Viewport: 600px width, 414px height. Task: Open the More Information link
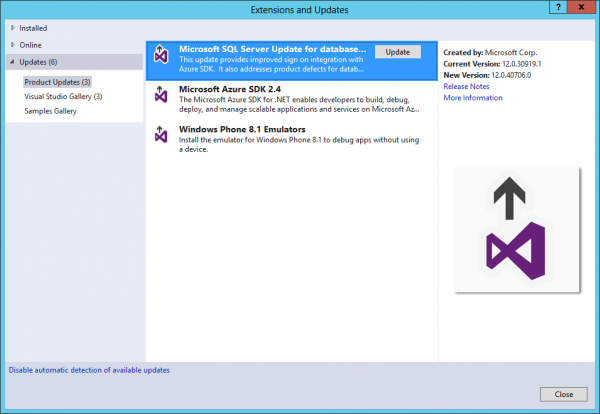(x=473, y=98)
